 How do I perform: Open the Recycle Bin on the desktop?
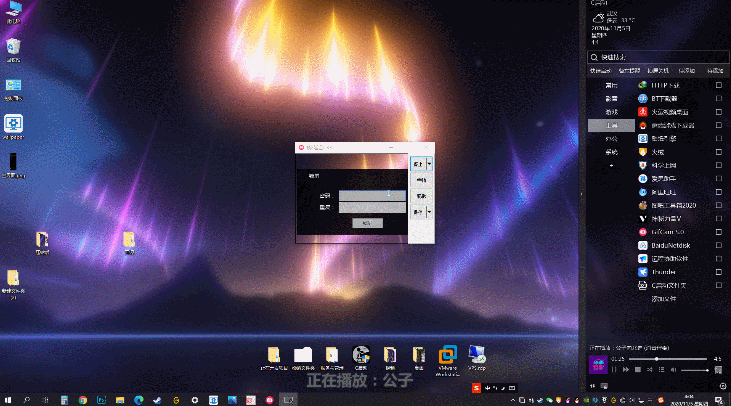click(13, 47)
